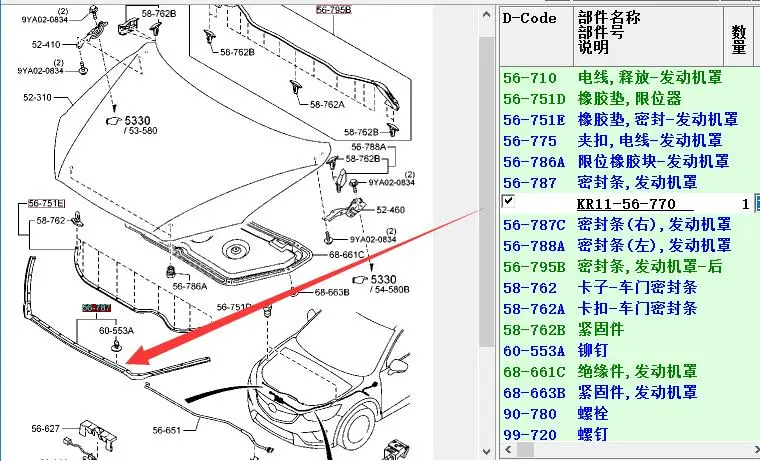Click the 52-460 hinge label in diagram
Viewport: 760px width, 461px height.
tap(391, 210)
